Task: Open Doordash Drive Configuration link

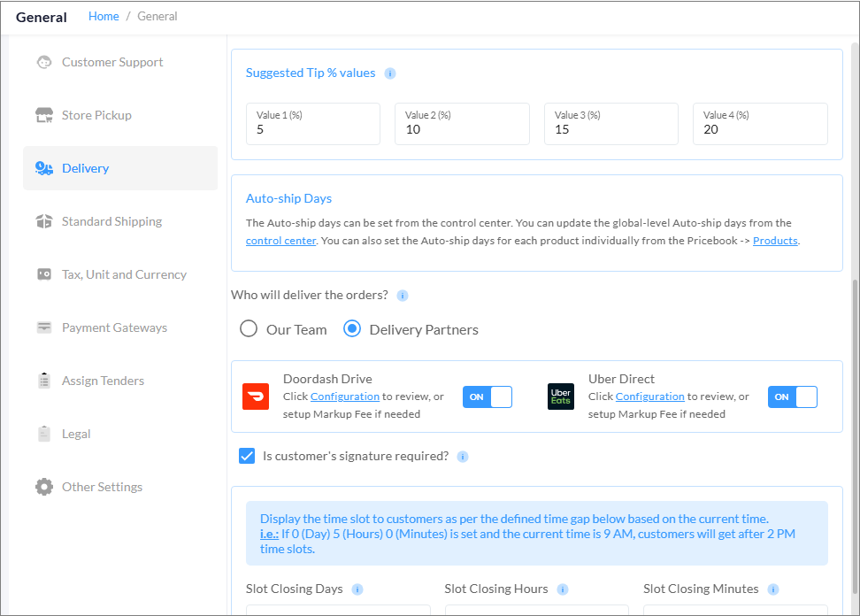Action: (x=345, y=397)
